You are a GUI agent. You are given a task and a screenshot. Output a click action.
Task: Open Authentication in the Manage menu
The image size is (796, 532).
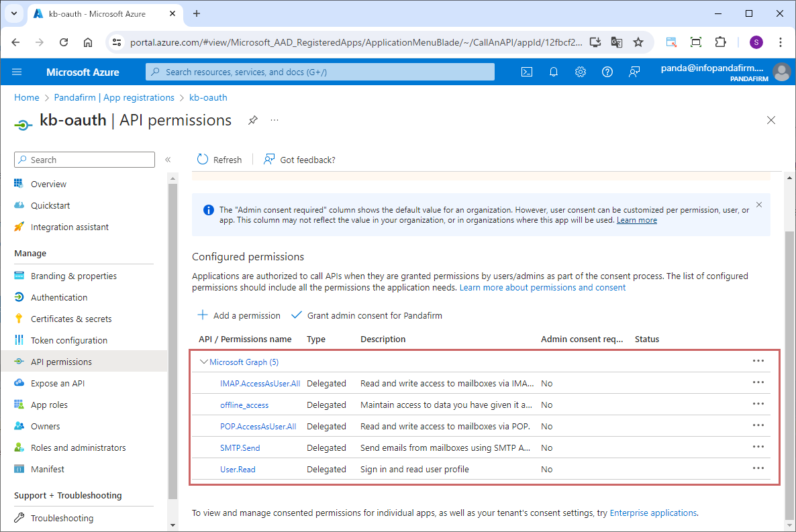(59, 297)
